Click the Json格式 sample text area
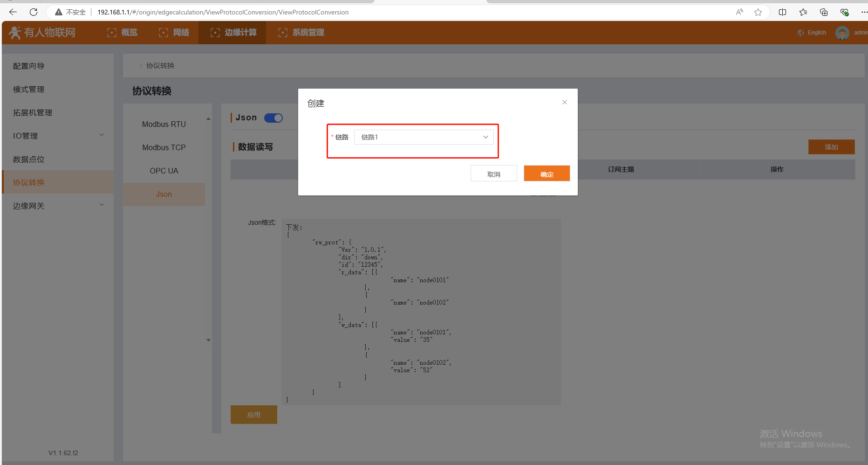The image size is (868, 465). (x=421, y=312)
